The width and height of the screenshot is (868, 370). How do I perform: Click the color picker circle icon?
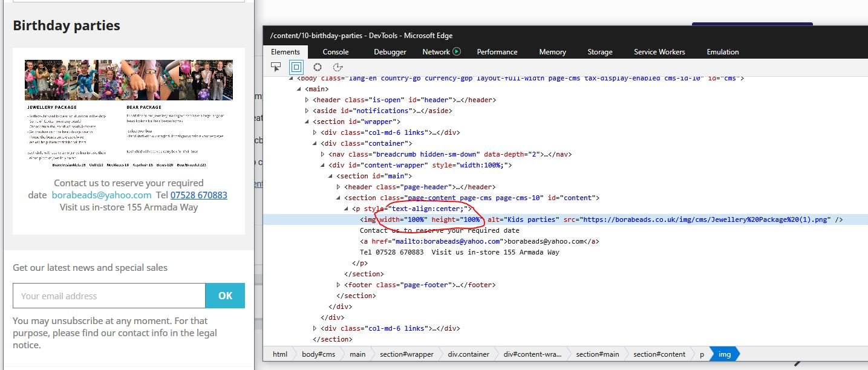pyautogui.click(x=317, y=67)
